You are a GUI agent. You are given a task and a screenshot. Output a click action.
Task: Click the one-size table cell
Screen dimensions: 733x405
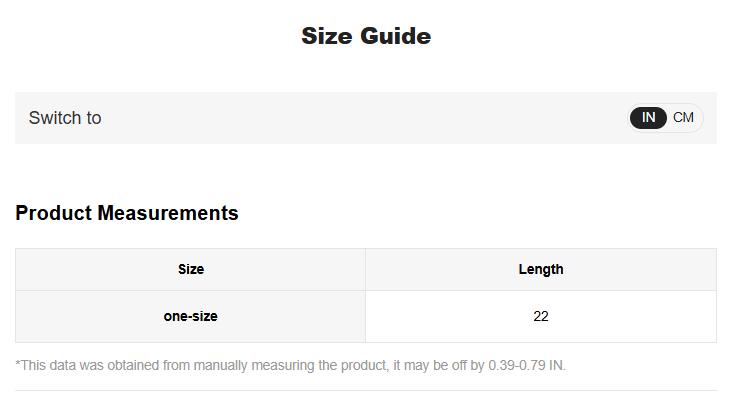191,316
